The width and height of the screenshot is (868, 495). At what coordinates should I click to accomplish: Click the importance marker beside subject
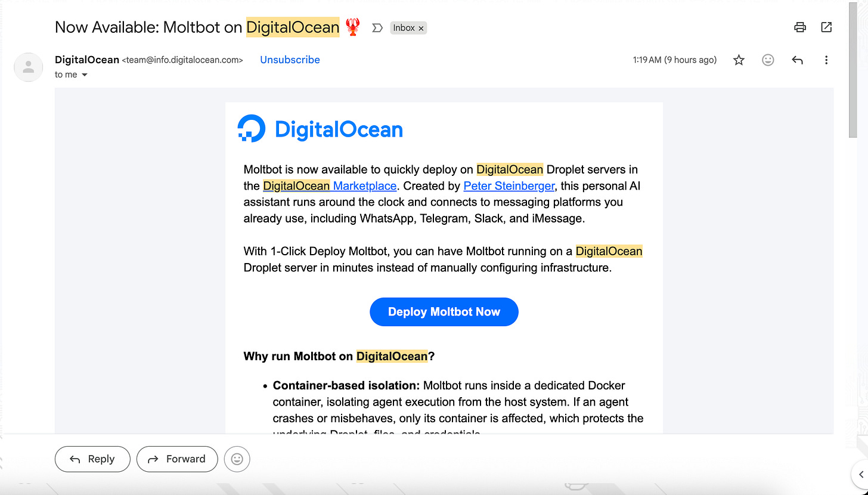click(x=377, y=28)
